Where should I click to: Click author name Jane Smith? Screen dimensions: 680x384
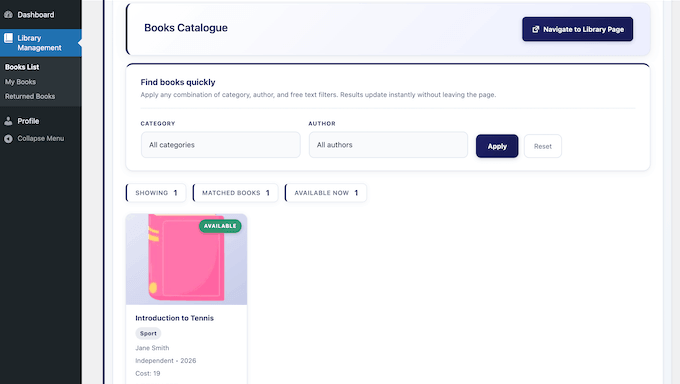[152, 348]
